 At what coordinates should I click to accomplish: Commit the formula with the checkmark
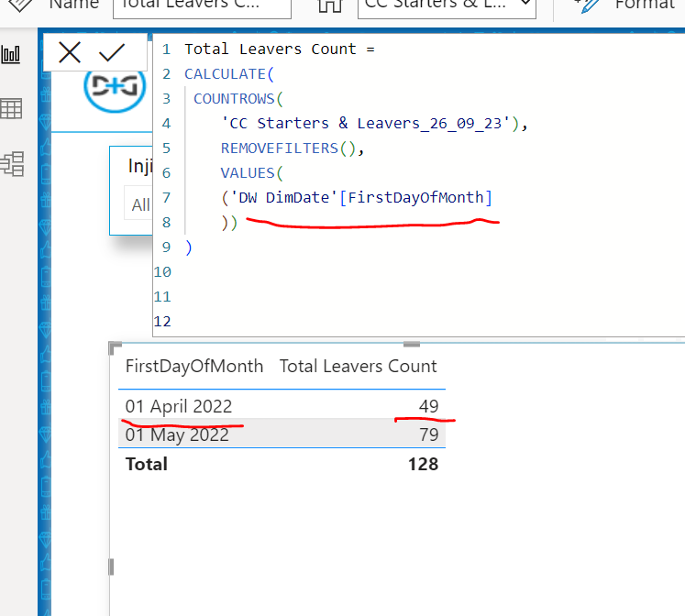[x=112, y=53]
